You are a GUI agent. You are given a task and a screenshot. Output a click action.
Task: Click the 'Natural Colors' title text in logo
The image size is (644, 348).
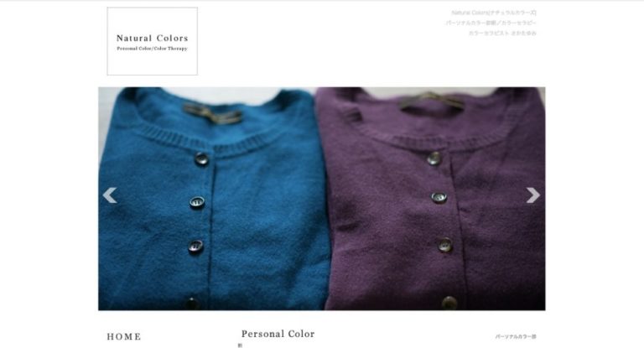(153, 39)
